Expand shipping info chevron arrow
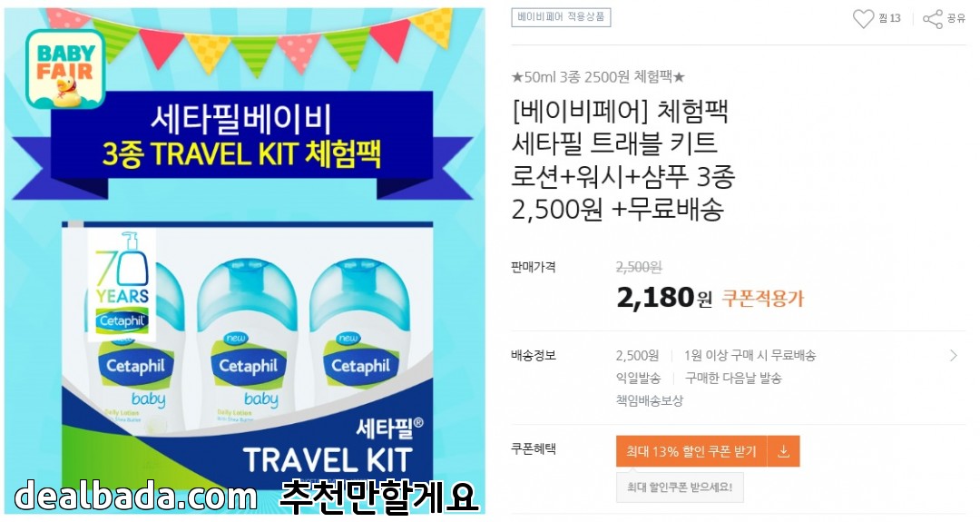 pos(954,356)
